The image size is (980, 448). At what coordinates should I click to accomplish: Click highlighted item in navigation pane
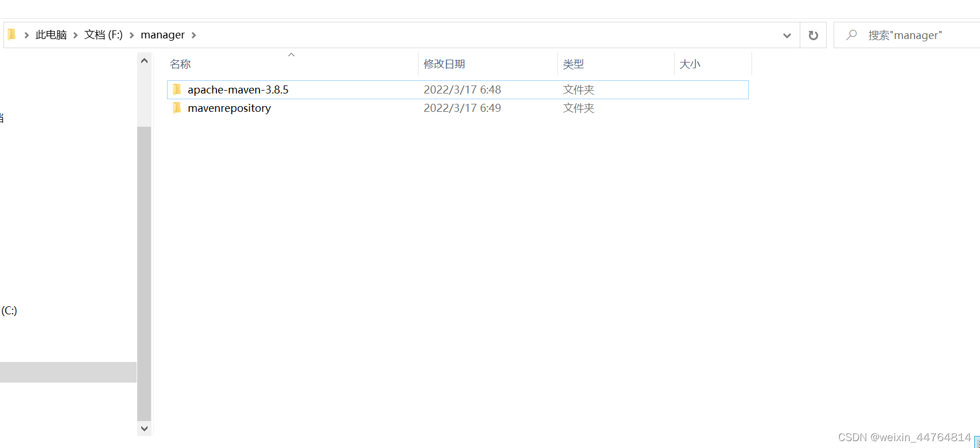click(x=68, y=372)
